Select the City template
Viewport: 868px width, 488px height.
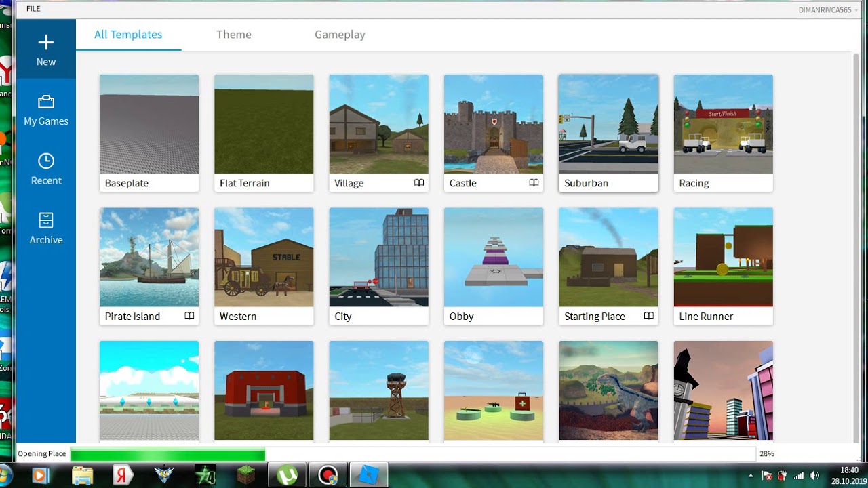(378, 266)
